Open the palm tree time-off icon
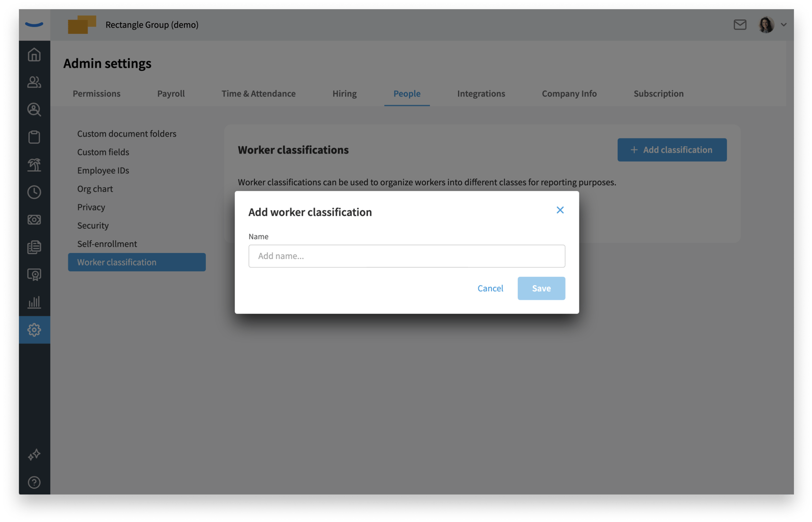Screen dimensions: 812x522 click(34, 165)
